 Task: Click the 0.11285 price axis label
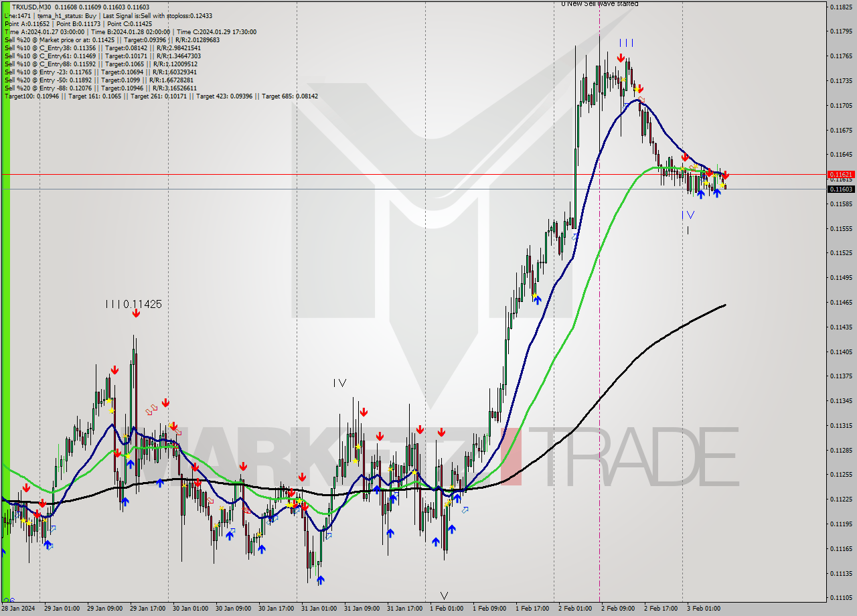[x=840, y=450]
